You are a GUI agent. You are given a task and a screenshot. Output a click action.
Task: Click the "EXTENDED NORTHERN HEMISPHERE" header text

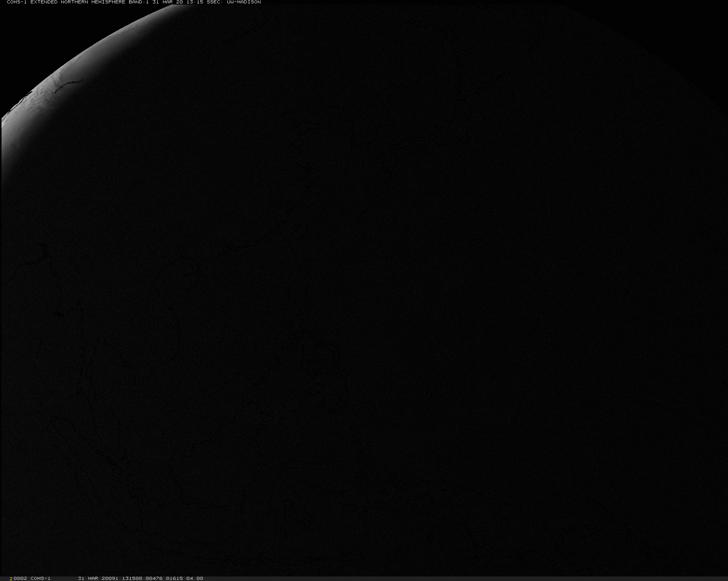(78, 2)
